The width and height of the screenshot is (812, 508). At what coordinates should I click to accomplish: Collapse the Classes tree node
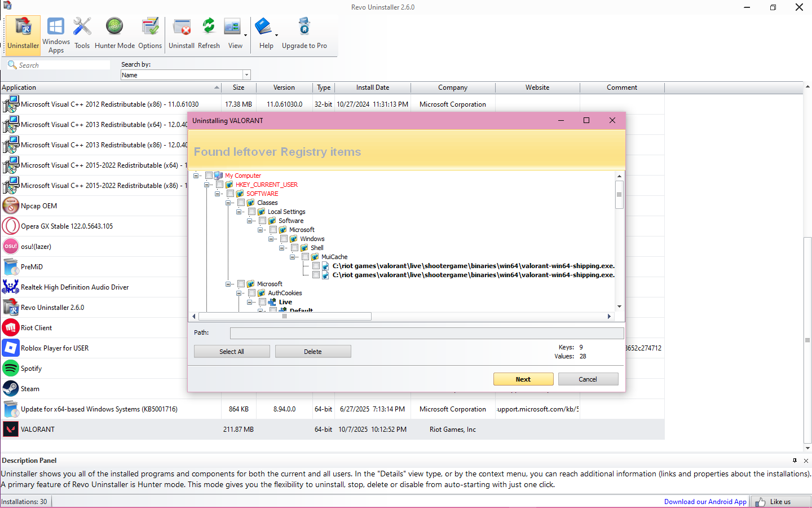[228, 203]
